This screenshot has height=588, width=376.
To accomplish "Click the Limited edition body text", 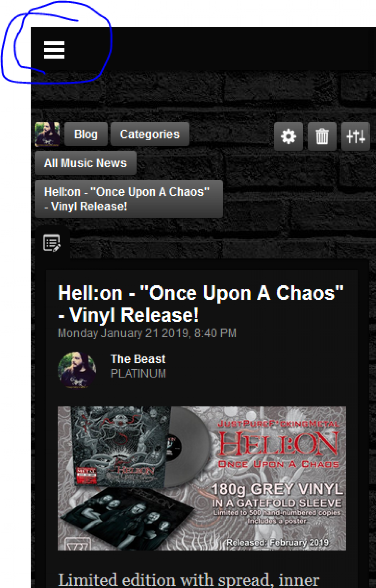I will [x=189, y=580].
